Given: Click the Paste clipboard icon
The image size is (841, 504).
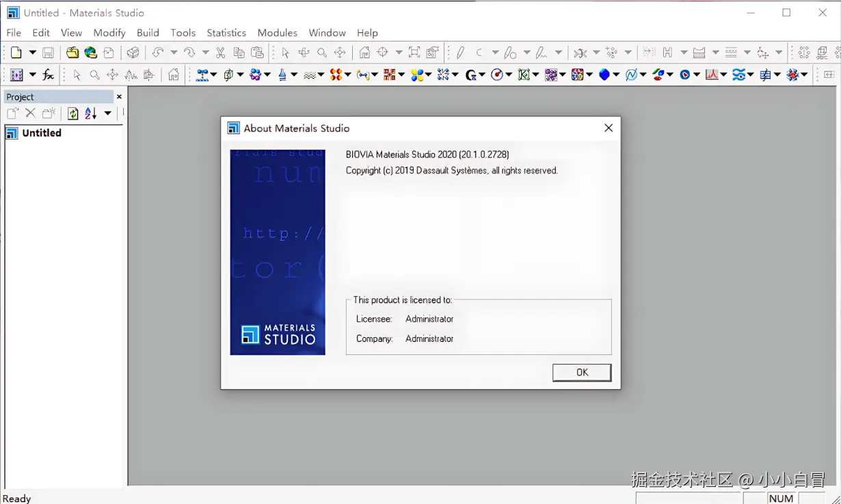Looking at the screenshot, I should point(257,53).
